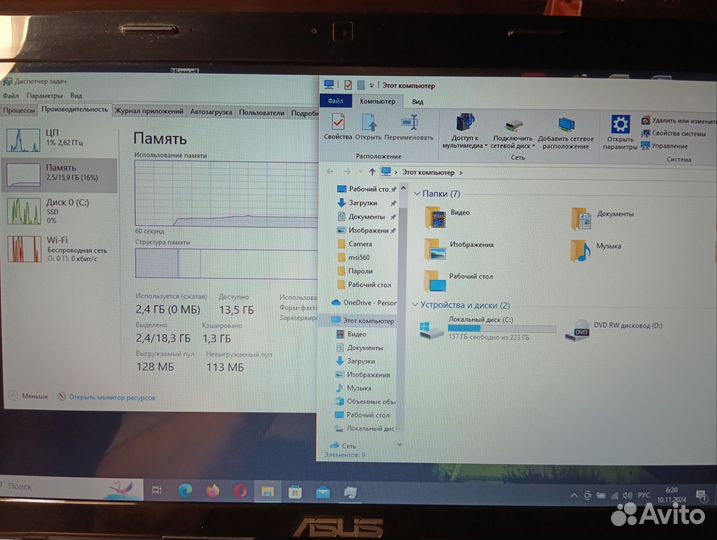Viewport: 717px width, 540px height.
Task: Open quick access toolbar dropdown arrow
Action: 372,86
